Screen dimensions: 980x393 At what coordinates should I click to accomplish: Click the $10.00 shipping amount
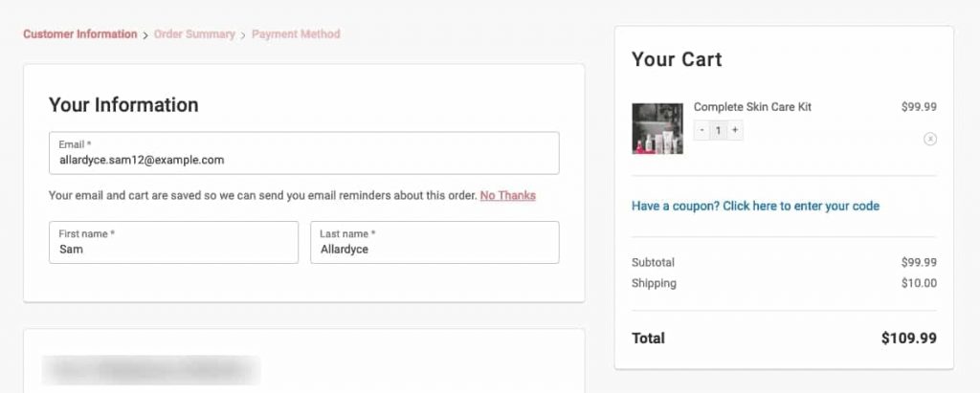tap(919, 283)
